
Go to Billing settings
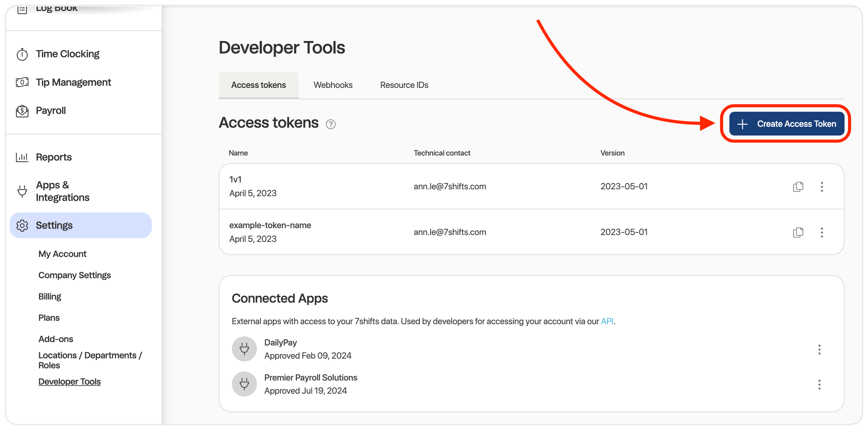pyautogui.click(x=49, y=296)
